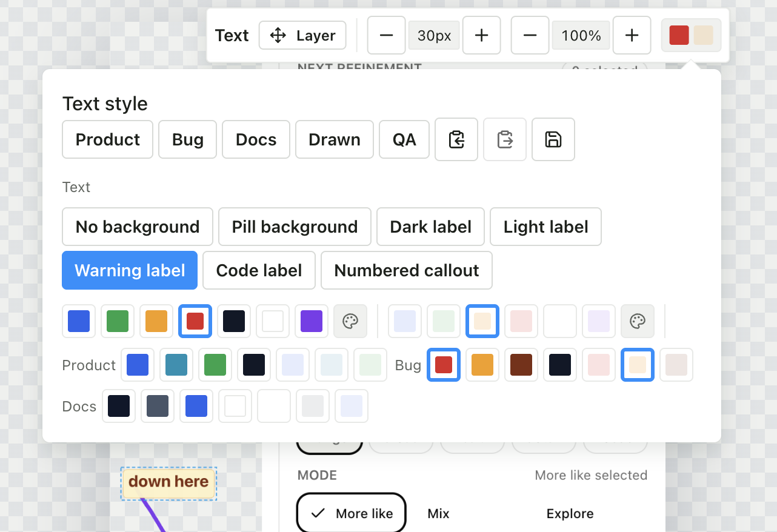Screen dimensions: 777x532
Task: Pick light pink background swatch above the Bug row
Action: [521, 321]
